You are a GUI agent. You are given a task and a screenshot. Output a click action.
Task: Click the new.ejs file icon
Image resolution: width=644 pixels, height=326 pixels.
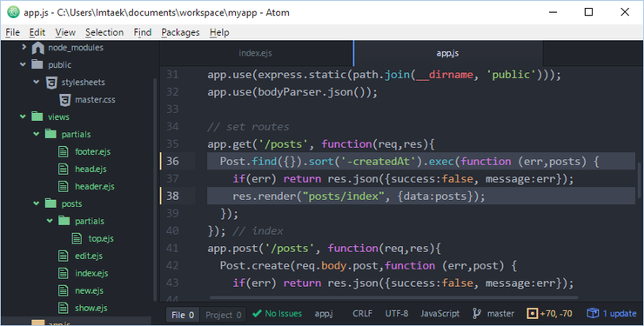tap(64, 290)
